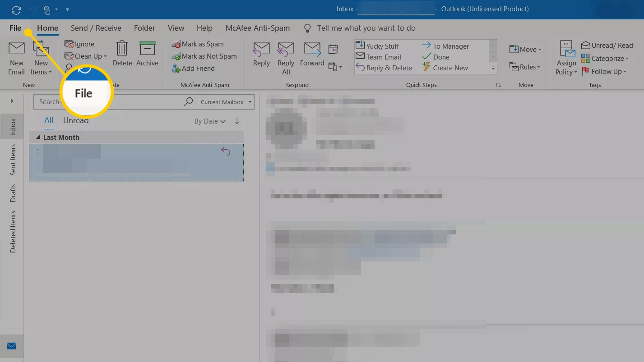
Task: Expand the conversation in the selected message
Action: pos(37,151)
